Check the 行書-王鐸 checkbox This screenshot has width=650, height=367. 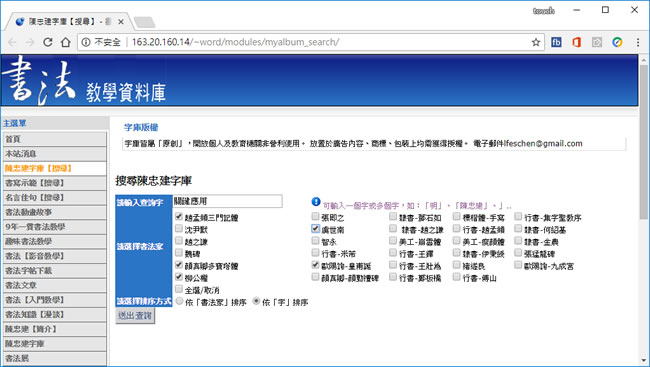click(393, 253)
